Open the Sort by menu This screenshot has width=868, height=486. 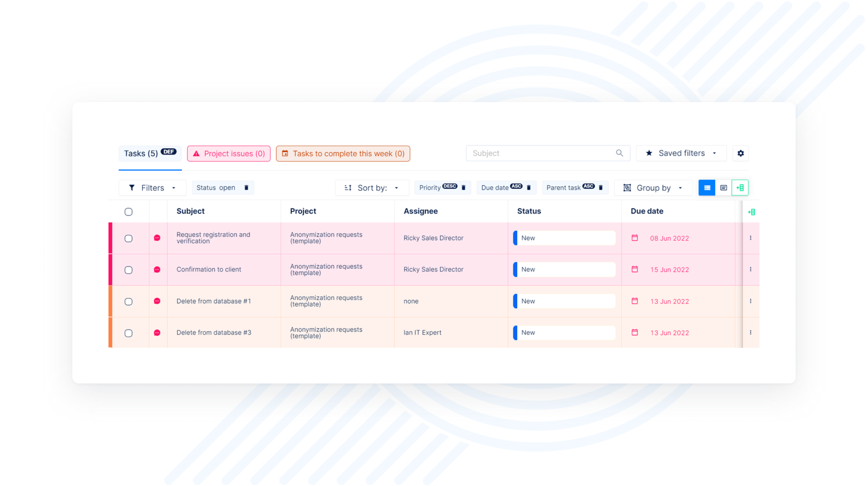[x=372, y=188]
